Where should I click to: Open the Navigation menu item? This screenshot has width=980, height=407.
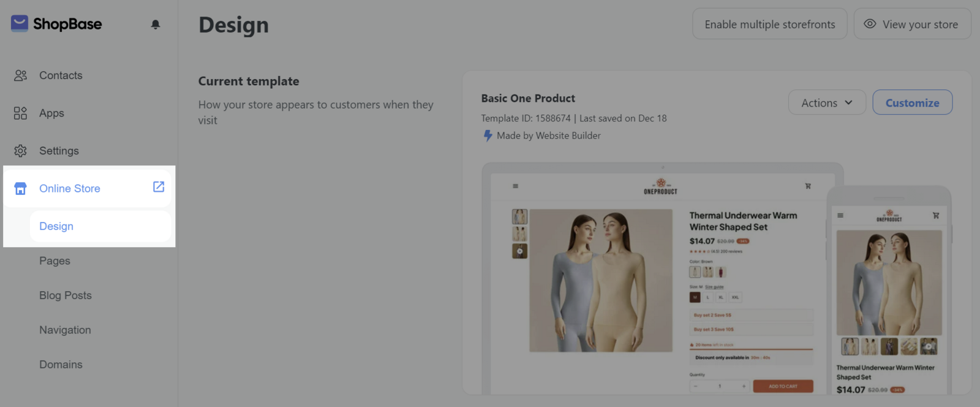(x=65, y=330)
